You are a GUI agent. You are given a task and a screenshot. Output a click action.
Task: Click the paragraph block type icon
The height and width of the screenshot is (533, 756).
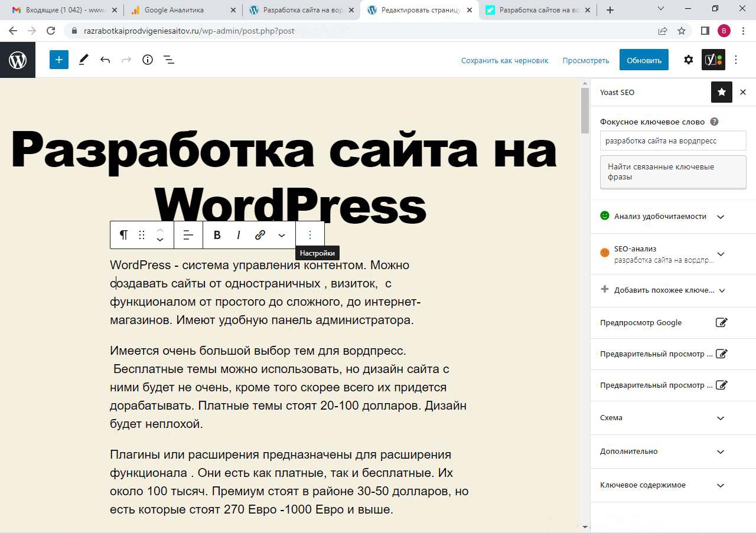click(x=123, y=235)
